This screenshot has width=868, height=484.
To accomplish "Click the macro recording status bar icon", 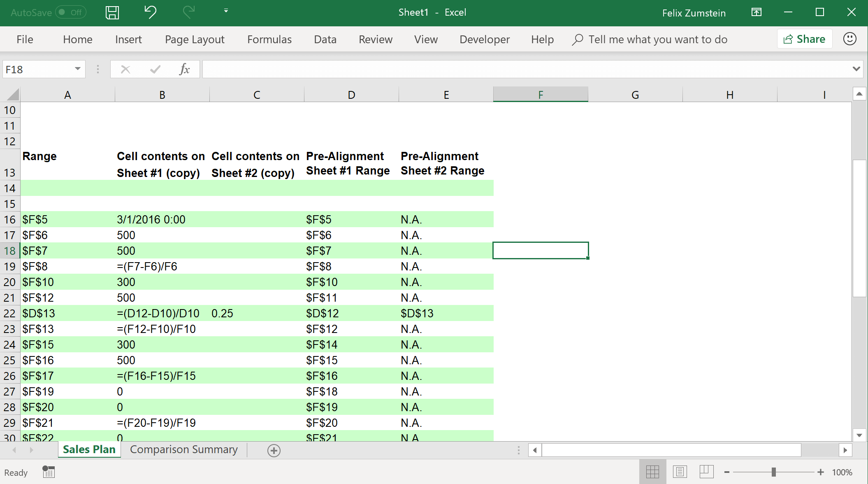I will 49,472.
